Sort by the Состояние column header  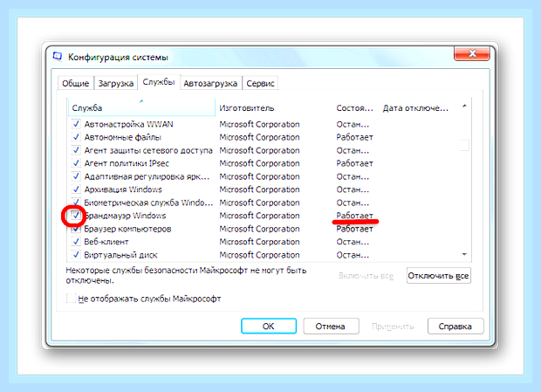356,107
